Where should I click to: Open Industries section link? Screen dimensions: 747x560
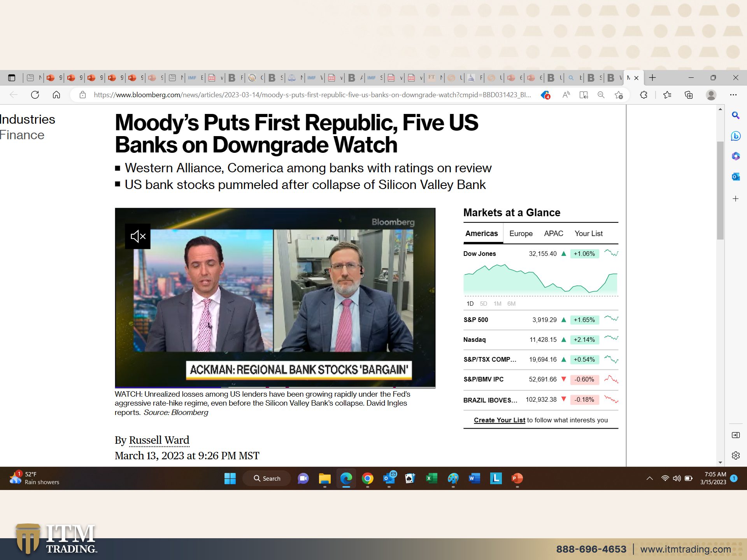click(x=28, y=119)
